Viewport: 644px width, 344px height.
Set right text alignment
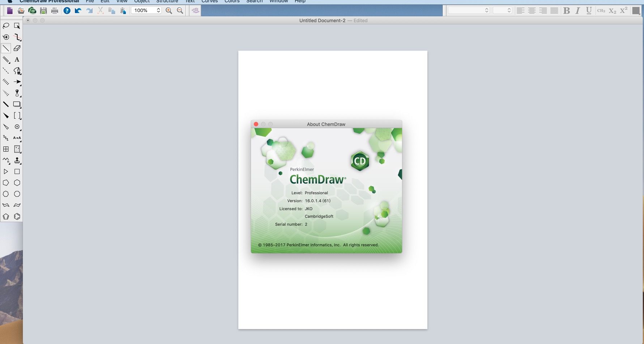[x=543, y=10]
